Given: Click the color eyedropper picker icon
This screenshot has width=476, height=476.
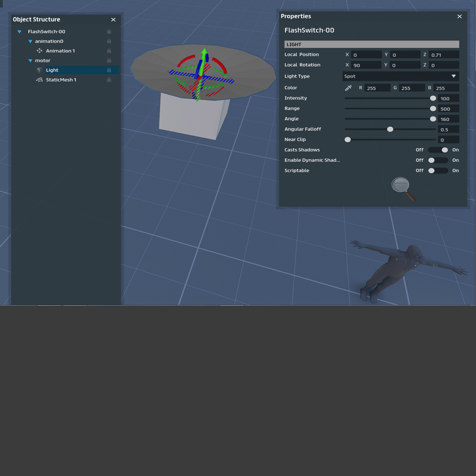Looking at the screenshot, I should pos(349,88).
